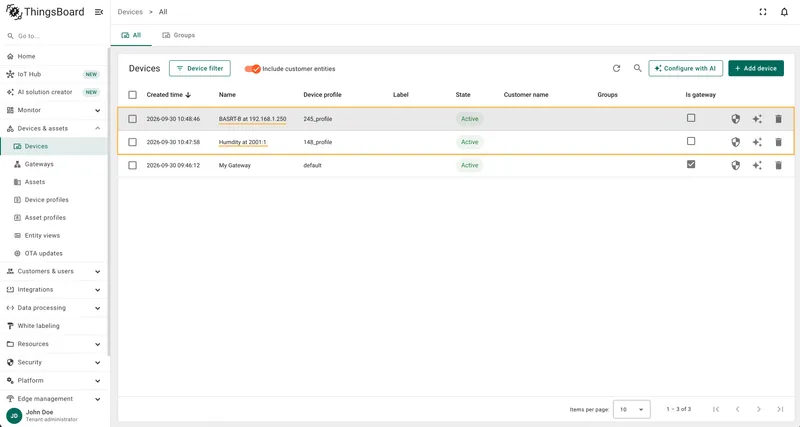Open Asset profiles in sidebar
800x427 pixels.
coord(54,218)
